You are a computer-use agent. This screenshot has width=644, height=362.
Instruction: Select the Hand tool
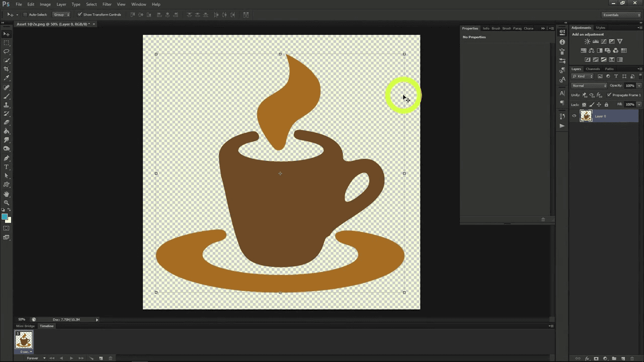[x=7, y=194]
